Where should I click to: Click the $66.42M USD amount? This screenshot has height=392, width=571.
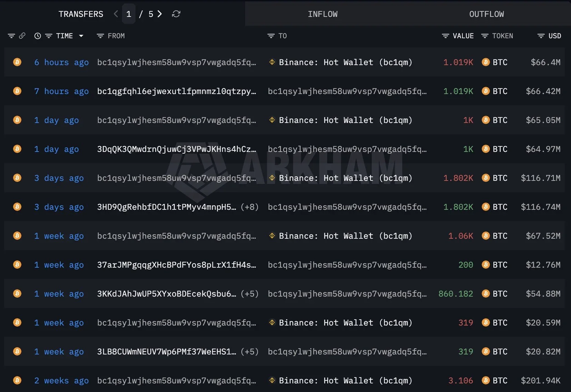pos(543,91)
